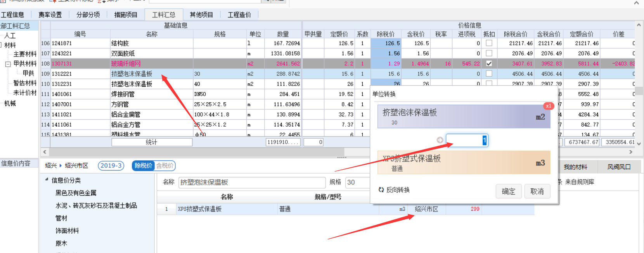Select 焊接钢管 material row
The height and width of the screenshot is (253, 644).
point(123,94)
